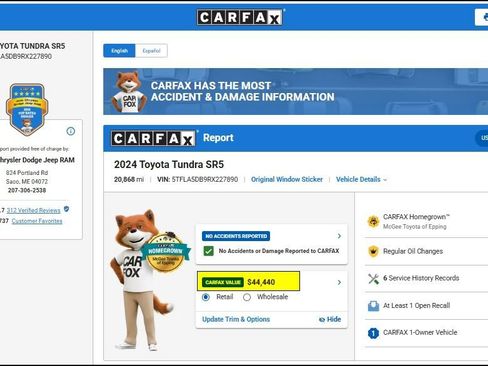Click Regular Oil Changes text
Image resolution: width=488 pixels, height=366 pixels.
coord(413,251)
